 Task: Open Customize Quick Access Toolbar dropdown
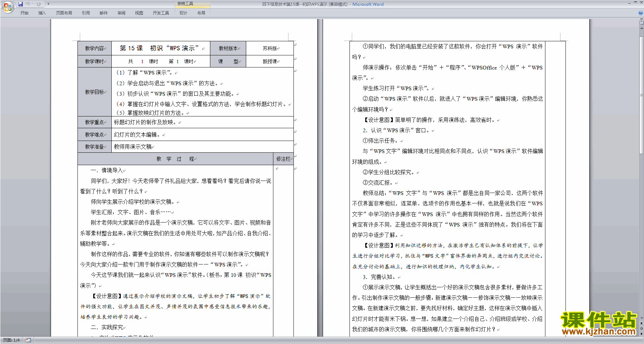48,4
